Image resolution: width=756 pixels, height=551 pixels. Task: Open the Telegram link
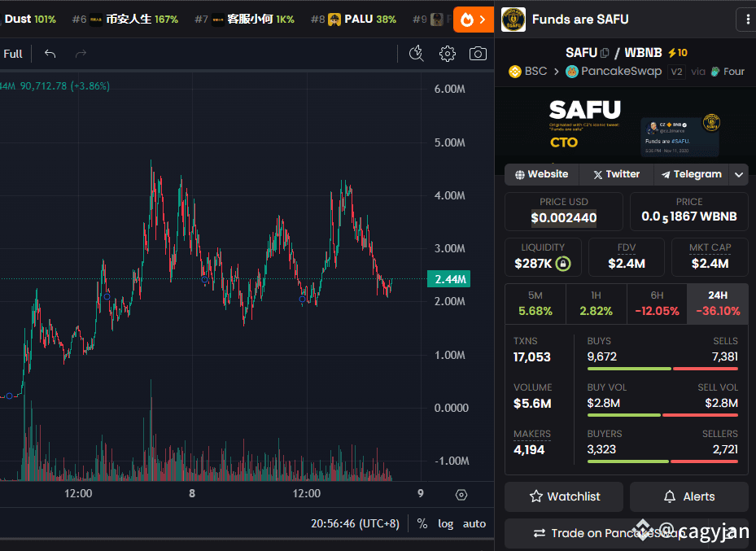692,174
